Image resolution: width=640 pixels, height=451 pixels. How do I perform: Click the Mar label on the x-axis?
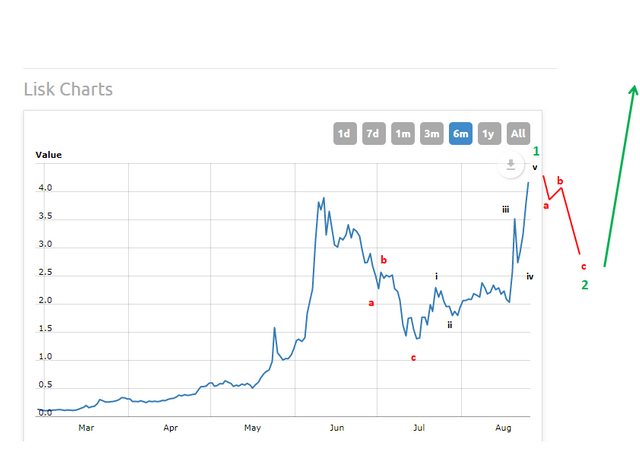(86, 427)
